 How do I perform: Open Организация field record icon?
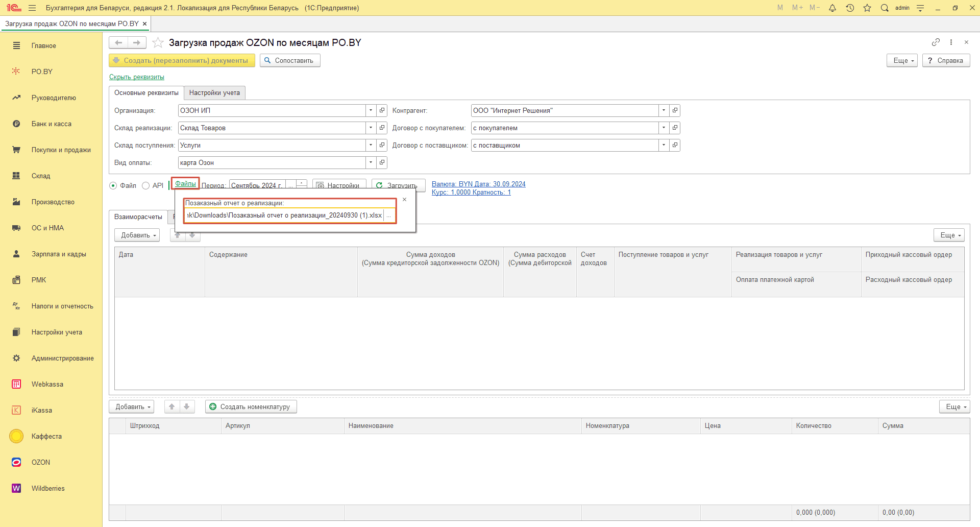pos(382,110)
